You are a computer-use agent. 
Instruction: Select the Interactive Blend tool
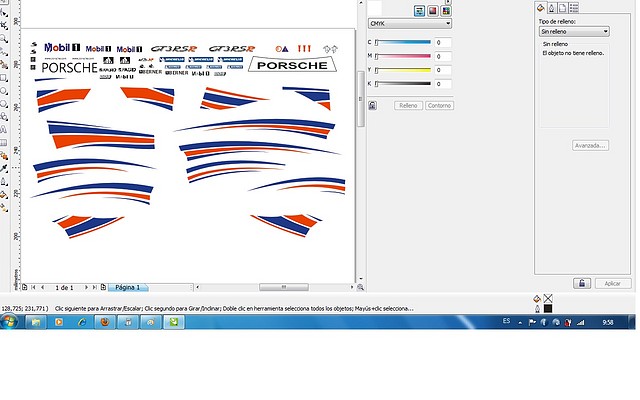(4, 156)
